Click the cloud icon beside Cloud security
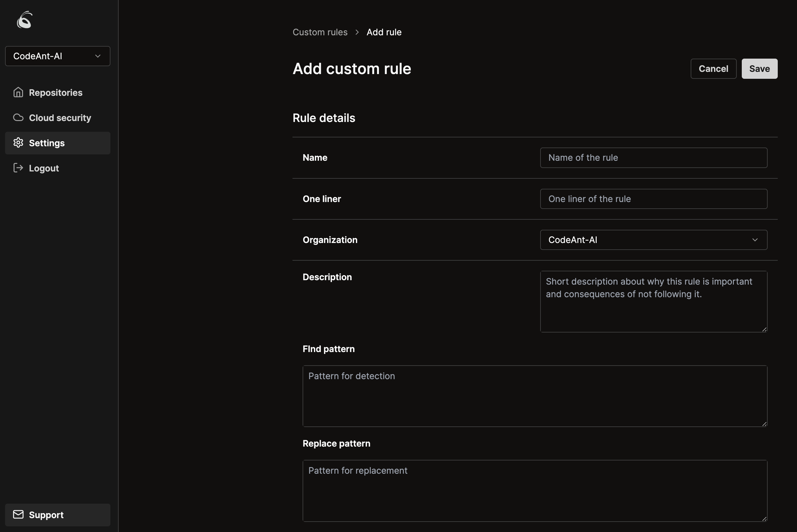The width and height of the screenshot is (797, 532). 18,117
